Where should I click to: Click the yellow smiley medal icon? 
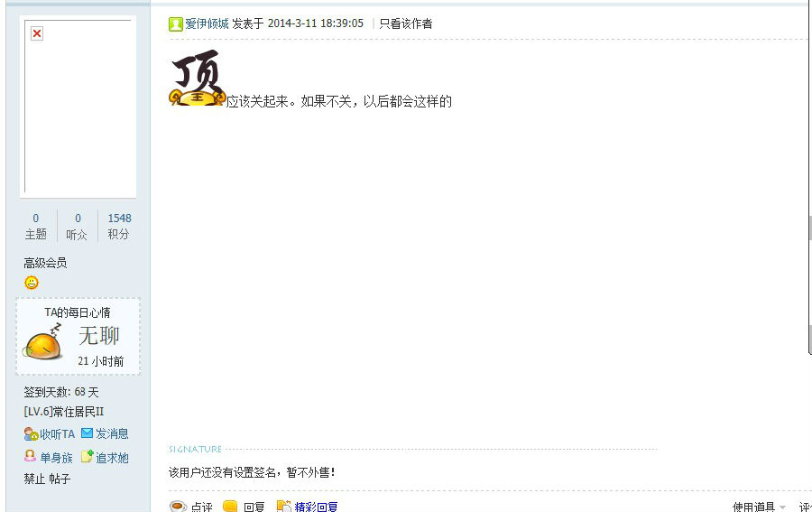coord(32,283)
